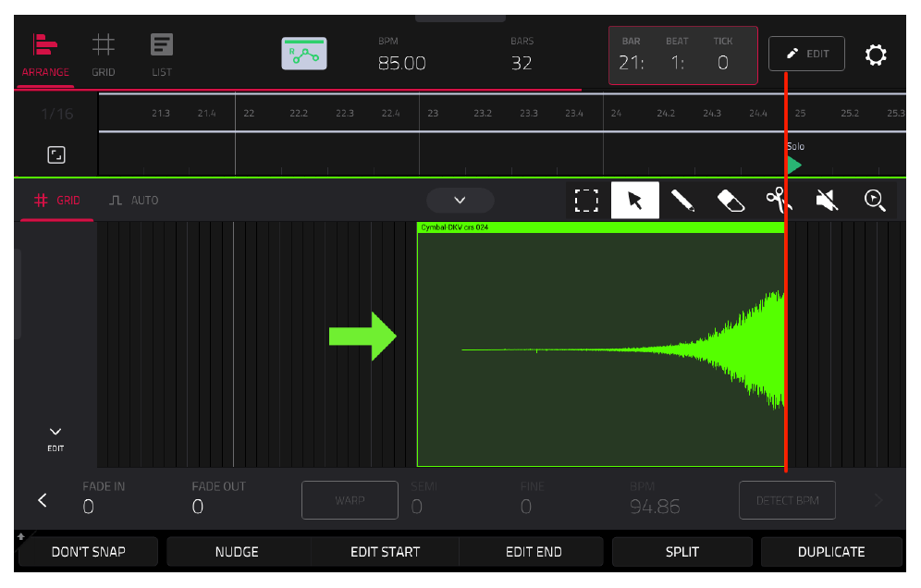Collapse the Edit chevron panel
921x588 pixels.
coord(55,439)
